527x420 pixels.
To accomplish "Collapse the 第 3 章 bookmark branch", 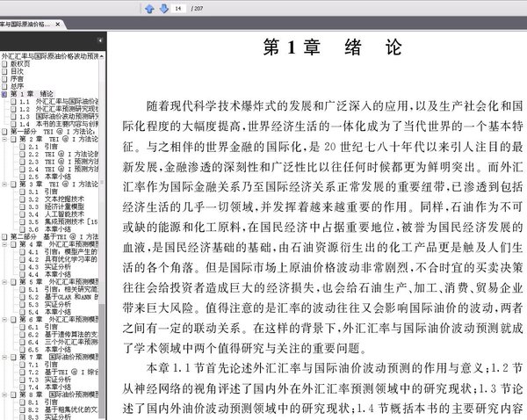I will tap(4, 184).
